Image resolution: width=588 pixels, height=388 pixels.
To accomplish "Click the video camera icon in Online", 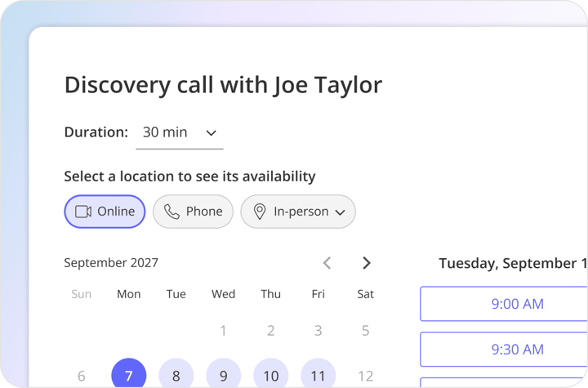I will [83, 212].
